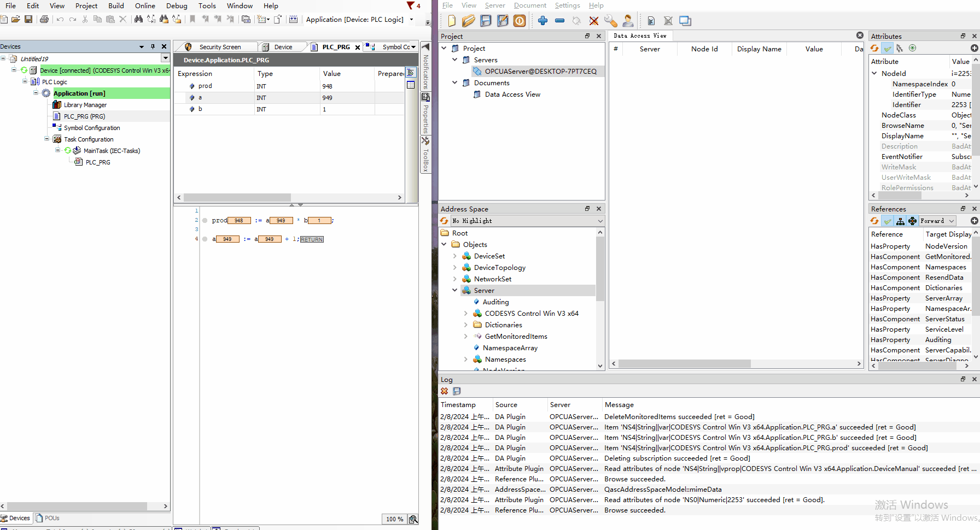Refresh the Attributes panel via orange arrows icon

click(x=874, y=48)
